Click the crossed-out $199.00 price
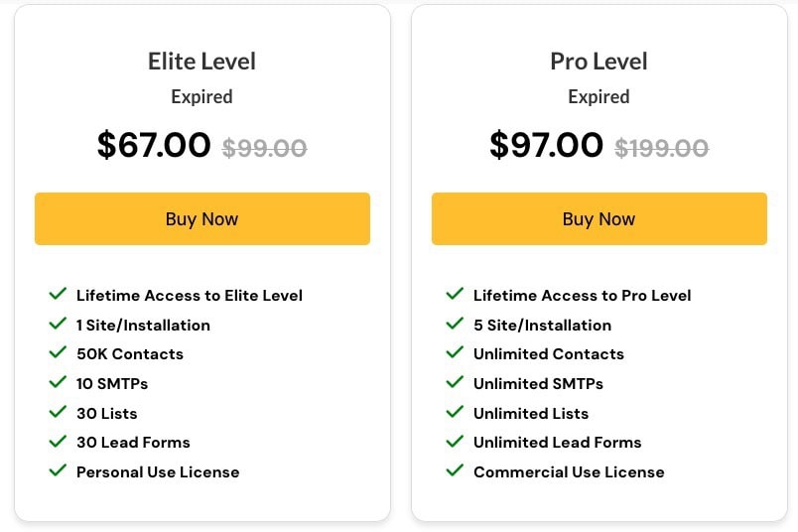The height and width of the screenshot is (532, 798). (x=662, y=148)
